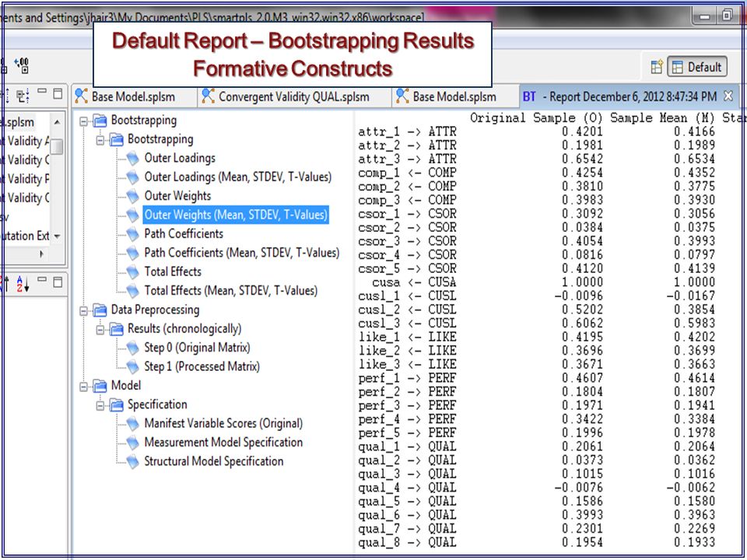Maximize the lower-left panel with the A-Z sort icon
This screenshot has width=747, height=560.
[x=58, y=282]
